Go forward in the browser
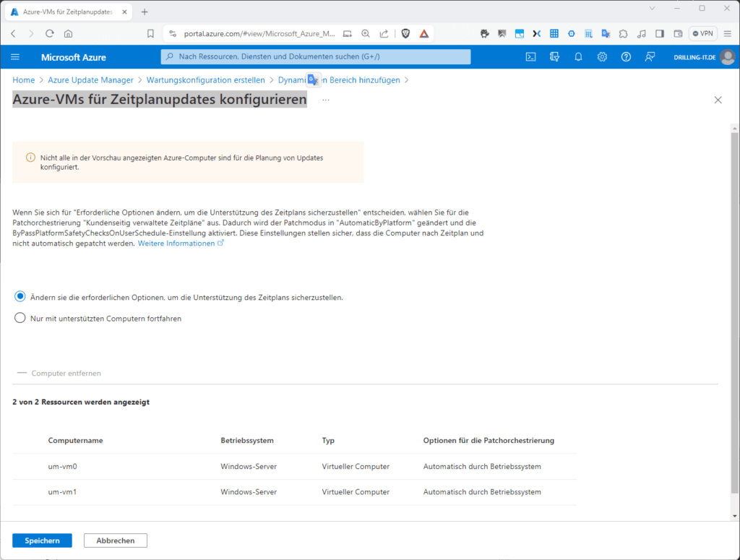 point(31,33)
